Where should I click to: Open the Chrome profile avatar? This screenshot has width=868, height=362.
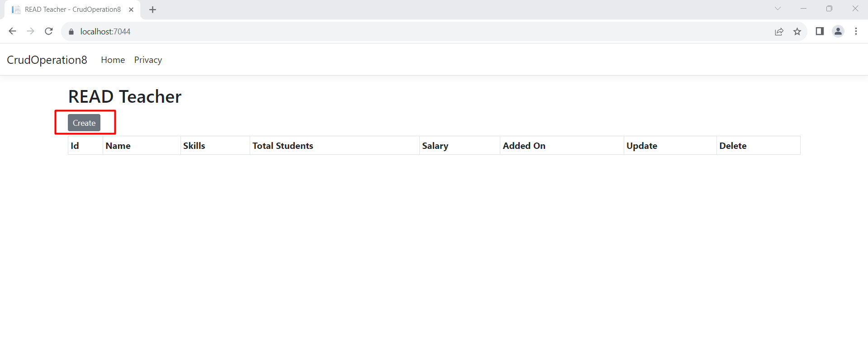[x=838, y=31]
